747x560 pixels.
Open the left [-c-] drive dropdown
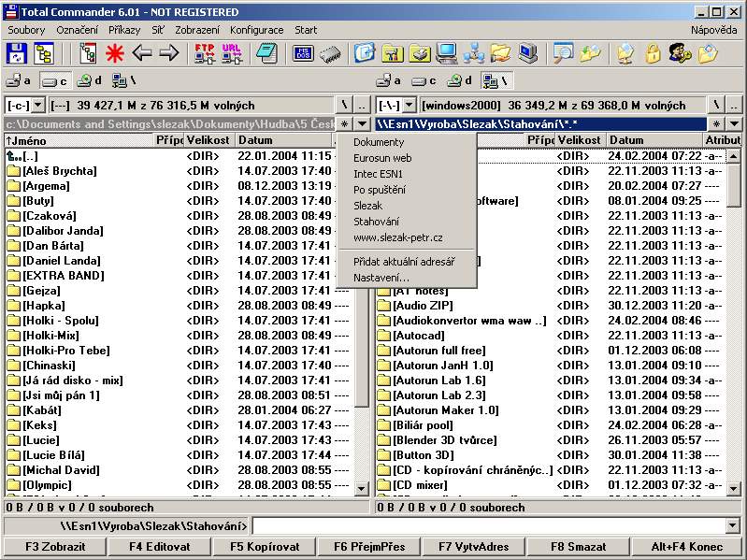click(38, 105)
